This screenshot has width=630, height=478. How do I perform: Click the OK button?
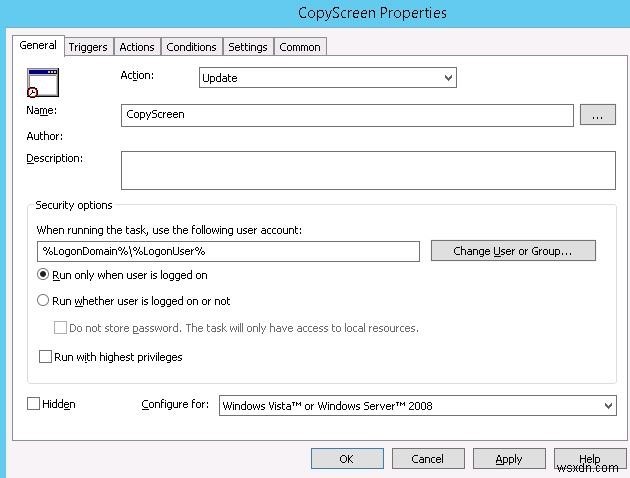(x=346, y=459)
